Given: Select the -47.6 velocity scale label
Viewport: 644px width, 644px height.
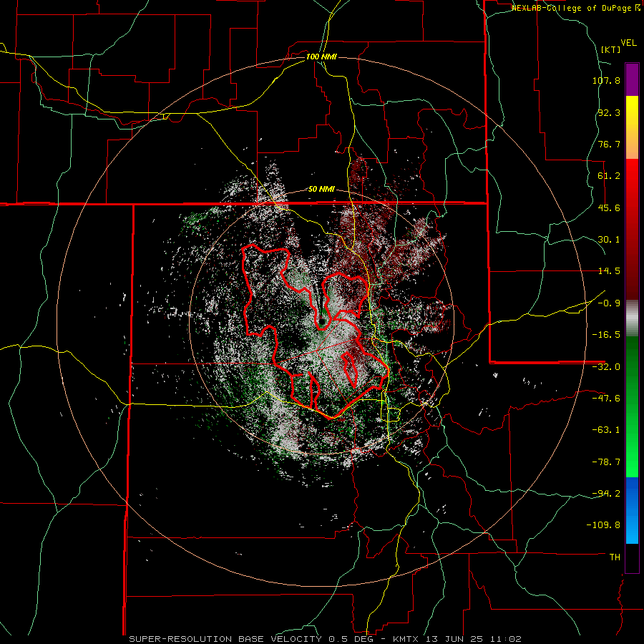Looking at the screenshot, I should pyautogui.click(x=606, y=399).
